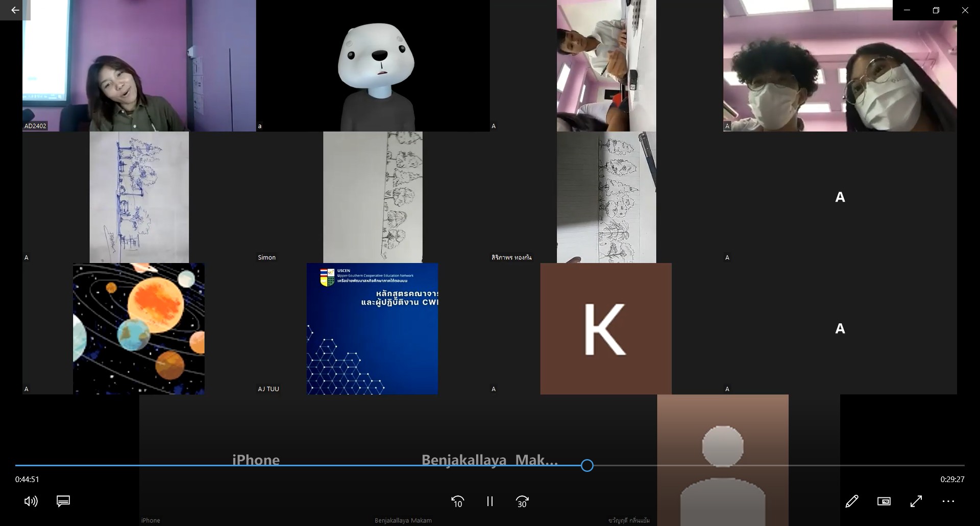Viewport: 980px width, 526px height.
Task: Pause the video playback
Action: pyautogui.click(x=490, y=501)
